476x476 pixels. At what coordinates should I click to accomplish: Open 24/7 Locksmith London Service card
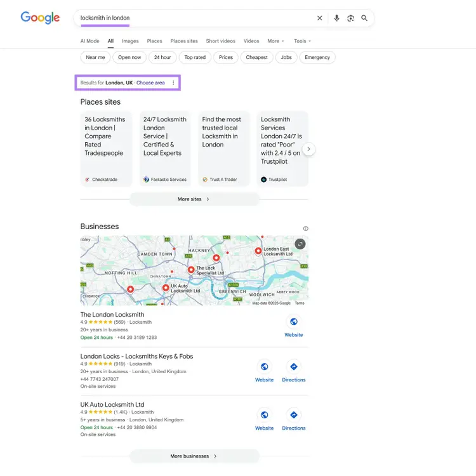[x=165, y=149]
